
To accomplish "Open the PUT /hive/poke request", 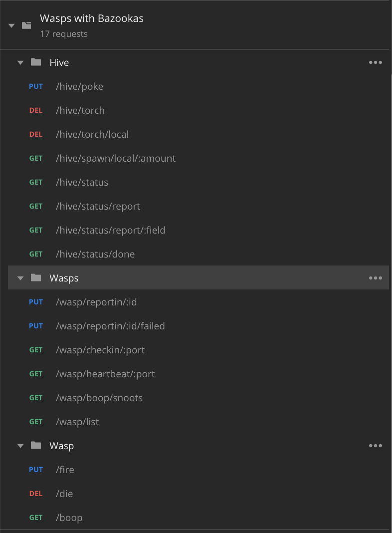I will 79,86.
